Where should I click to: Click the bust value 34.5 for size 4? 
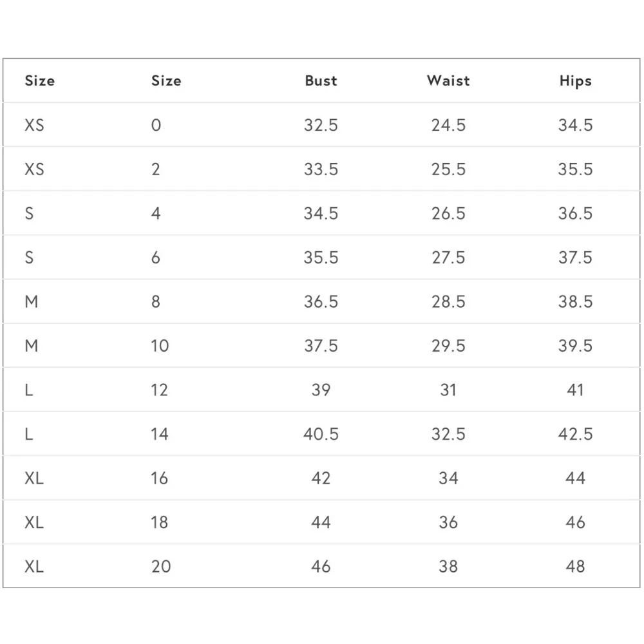pyautogui.click(x=321, y=213)
